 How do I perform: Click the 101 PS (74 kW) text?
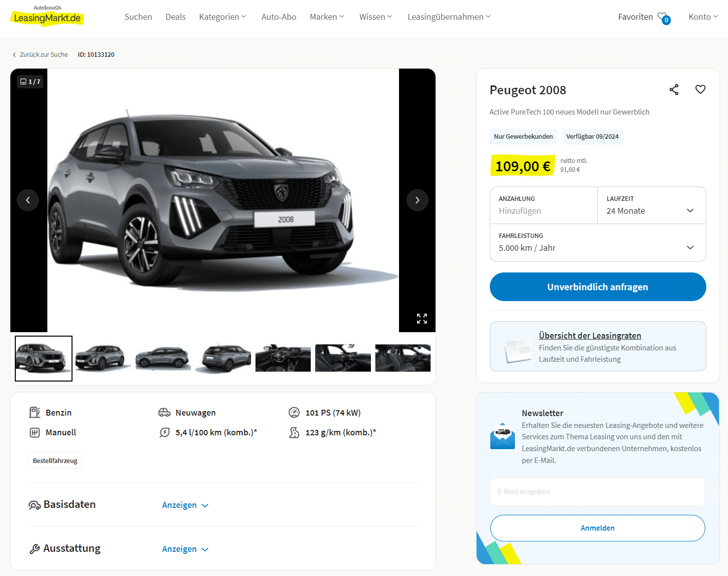click(x=333, y=413)
